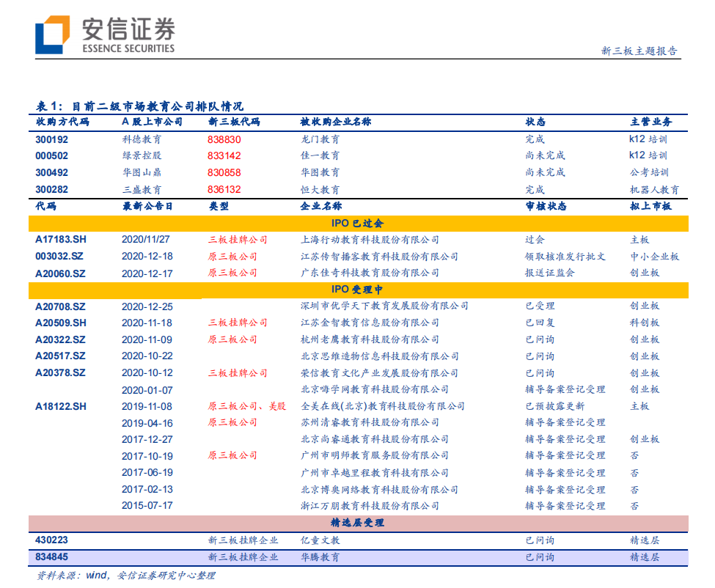
Task: Select 上海行动教育科技股份有限公司 in the table
Action: click(x=370, y=240)
